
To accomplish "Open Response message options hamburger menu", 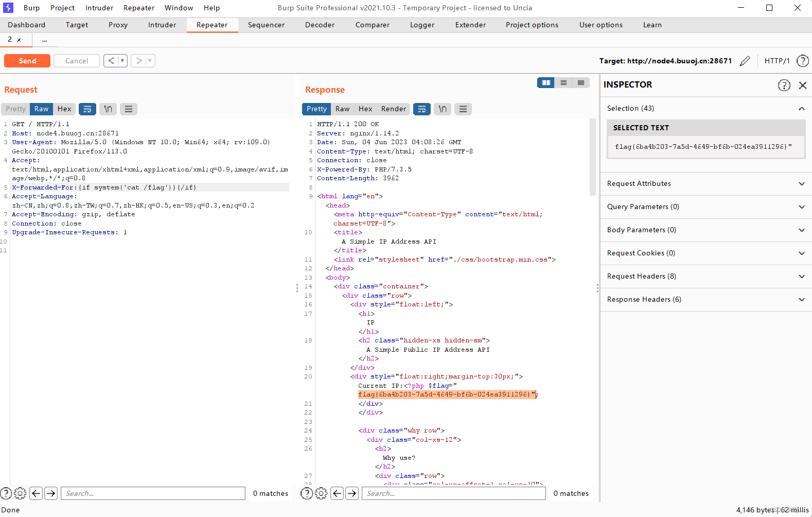I will pos(463,109).
